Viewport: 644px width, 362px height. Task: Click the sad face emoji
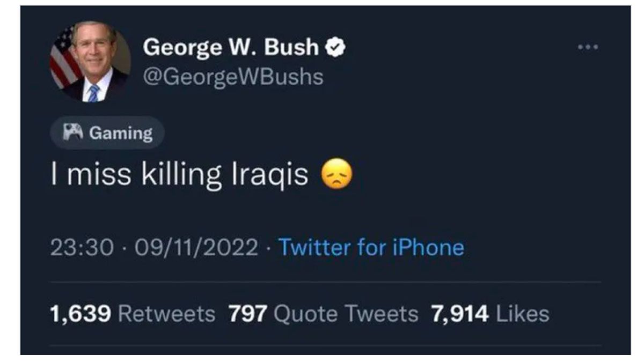pos(336,174)
